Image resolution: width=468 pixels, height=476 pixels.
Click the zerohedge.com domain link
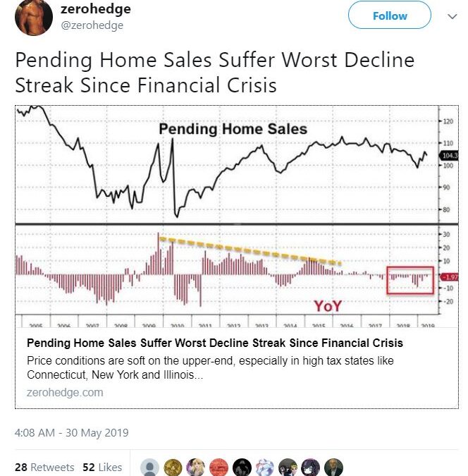65,393
